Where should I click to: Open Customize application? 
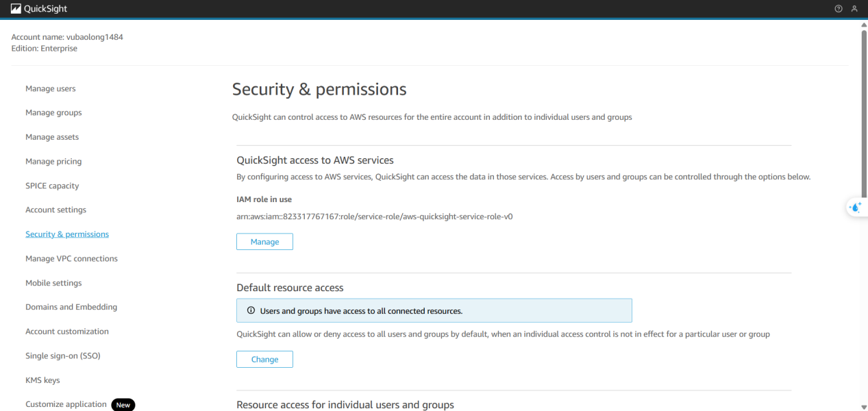[x=66, y=404]
